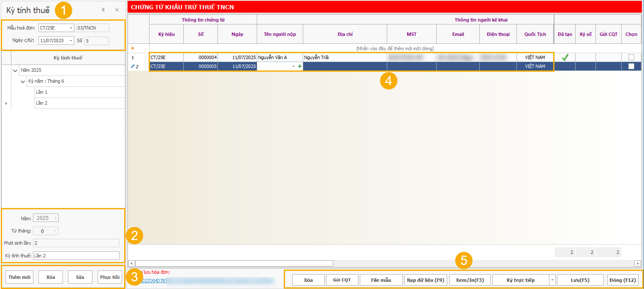Viewport: 644px width, 289px height.
Task: Click the Lưu(F5) button
Action: (x=580, y=280)
